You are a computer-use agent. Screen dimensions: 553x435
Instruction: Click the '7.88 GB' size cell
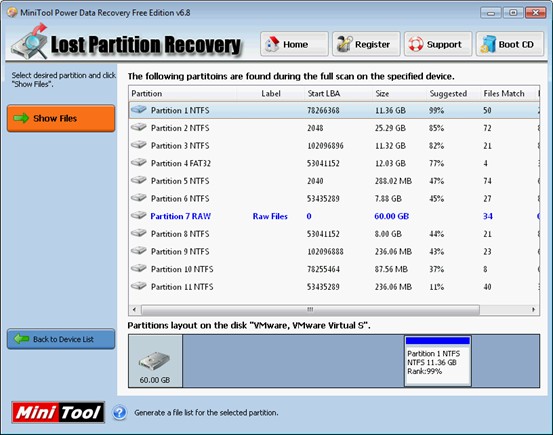tap(388, 198)
